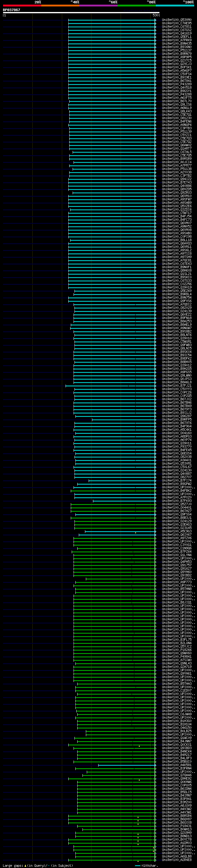Image resolution: width=197 pixels, height=868 pixels.
Task: Open hit UniRef100_Q41619
Action: point(176,33)
